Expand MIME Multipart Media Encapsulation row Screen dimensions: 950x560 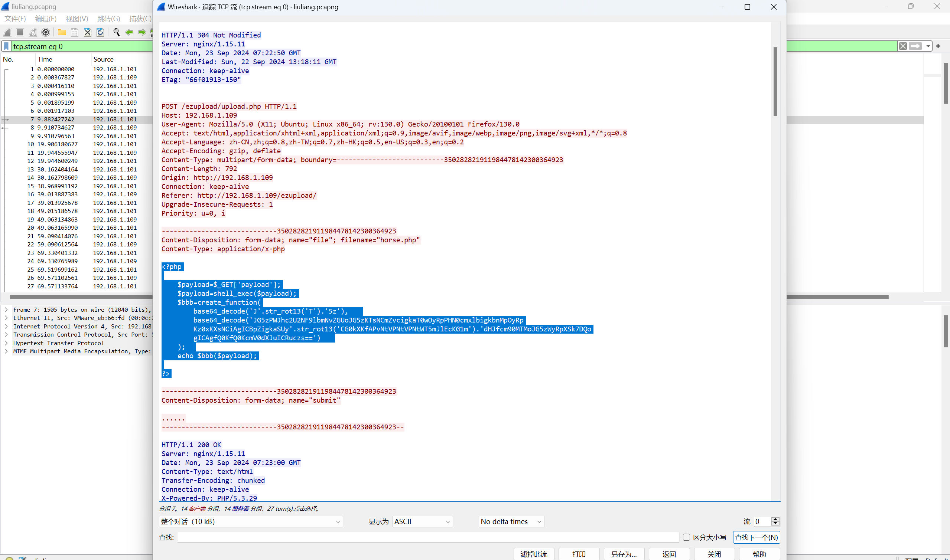[6, 351]
